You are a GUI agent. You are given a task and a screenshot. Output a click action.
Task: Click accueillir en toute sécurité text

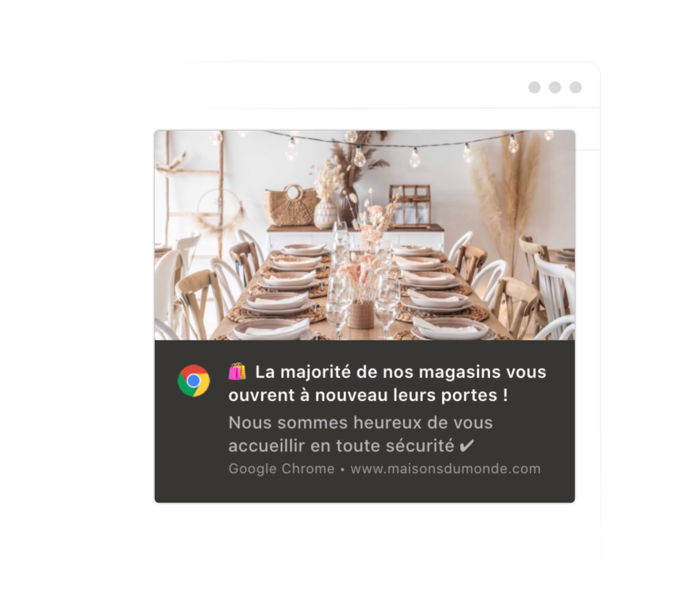coord(341,446)
